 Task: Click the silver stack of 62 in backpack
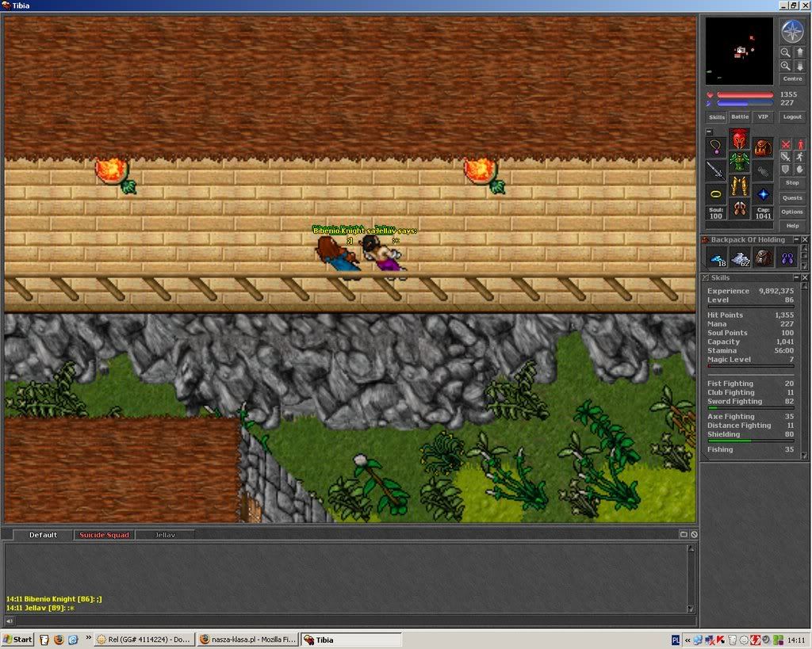coord(740,258)
